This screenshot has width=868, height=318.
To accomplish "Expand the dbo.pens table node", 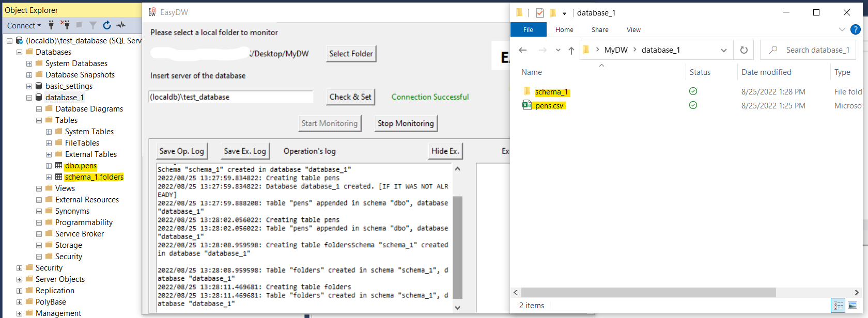I will 49,166.
